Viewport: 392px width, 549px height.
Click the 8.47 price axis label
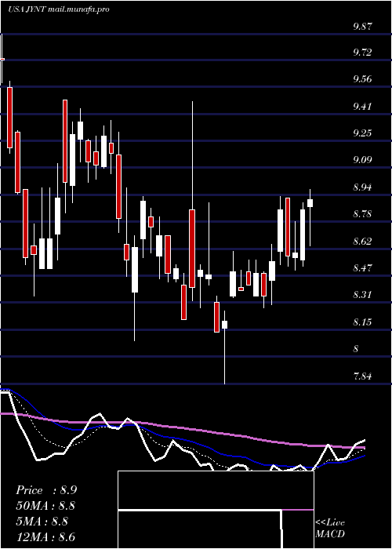pyautogui.click(x=362, y=268)
